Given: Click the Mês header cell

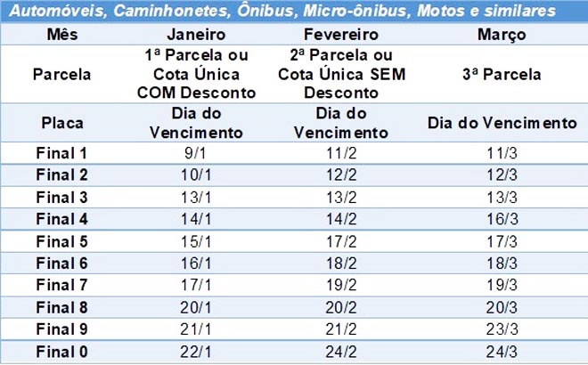Looking at the screenshot, I should coord(61,36).
